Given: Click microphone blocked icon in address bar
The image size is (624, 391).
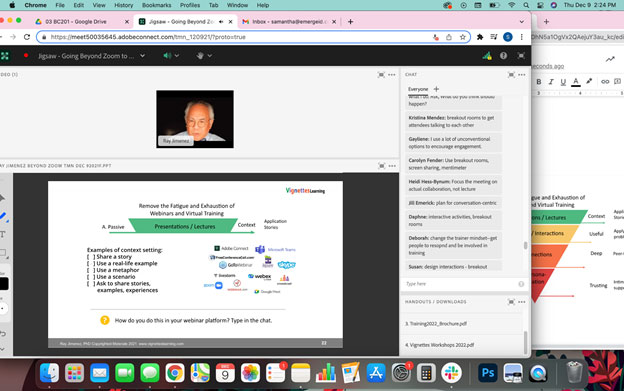Looking at the screenshot, I should click(436, 37).
